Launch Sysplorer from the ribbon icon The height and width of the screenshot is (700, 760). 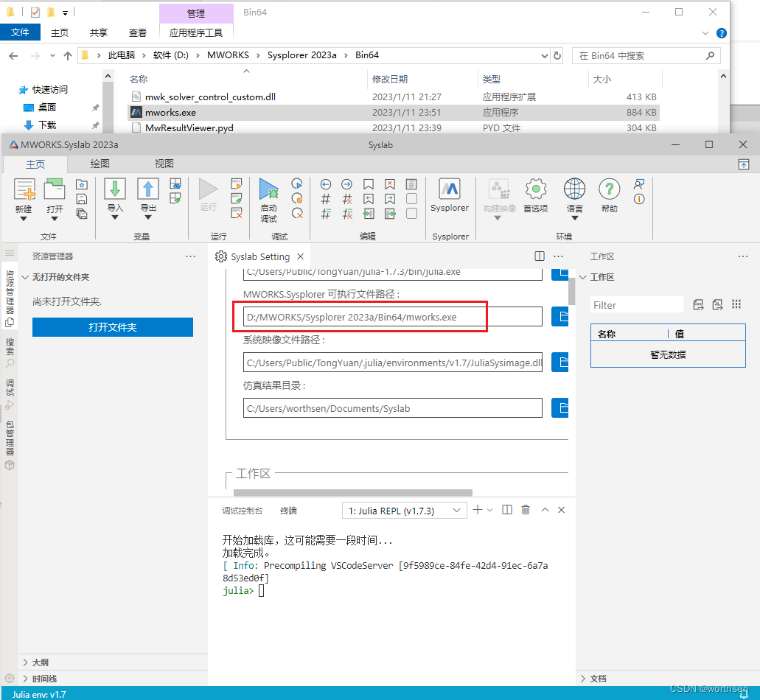pos(450,189)
